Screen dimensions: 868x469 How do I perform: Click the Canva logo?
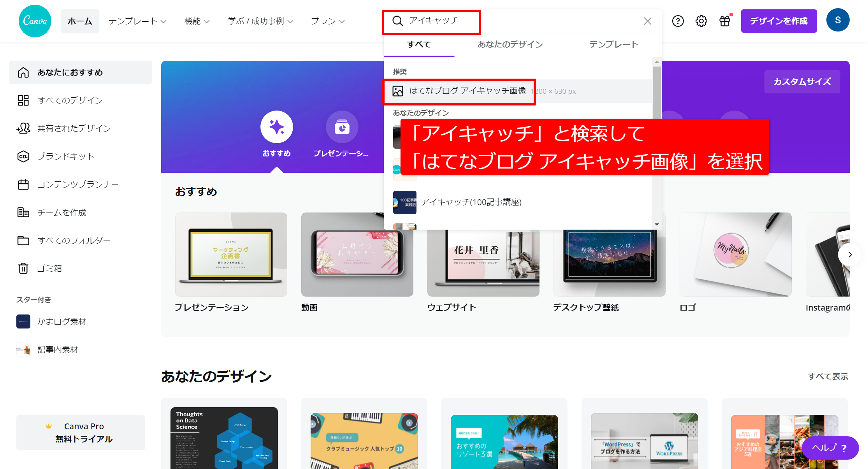point(35,21)
